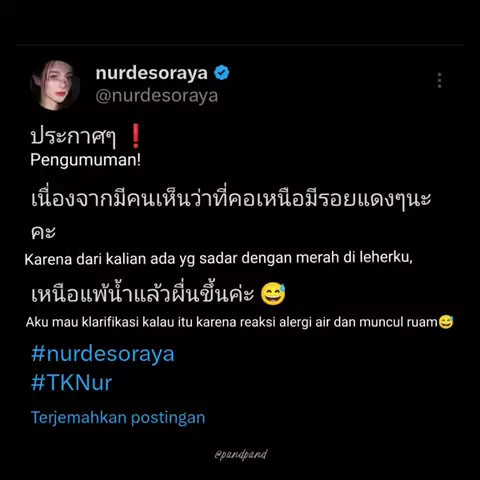Click the nurdesoraya display name
This screenshot has height=480, width=480.
pyautogui.click(x=152, y=73)
